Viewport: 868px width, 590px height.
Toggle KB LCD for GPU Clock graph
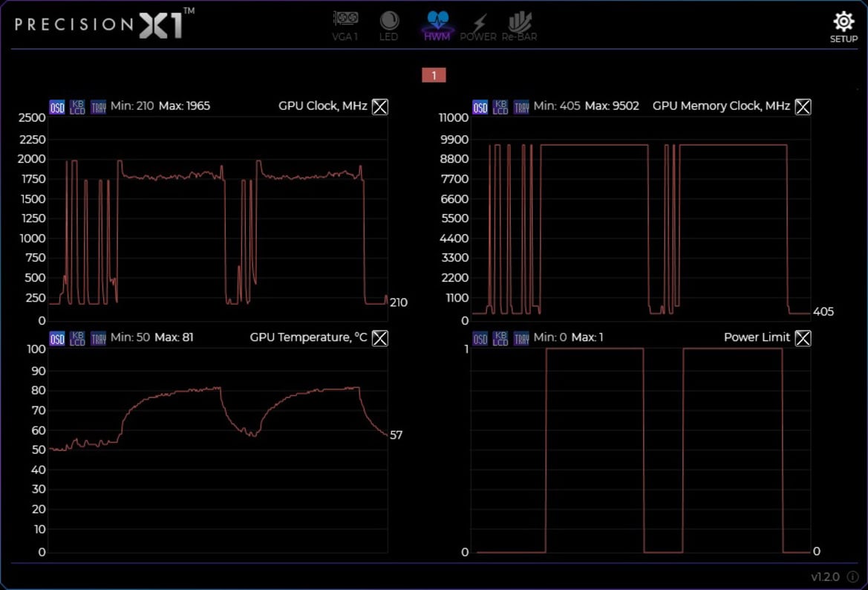tap(77, 107)
